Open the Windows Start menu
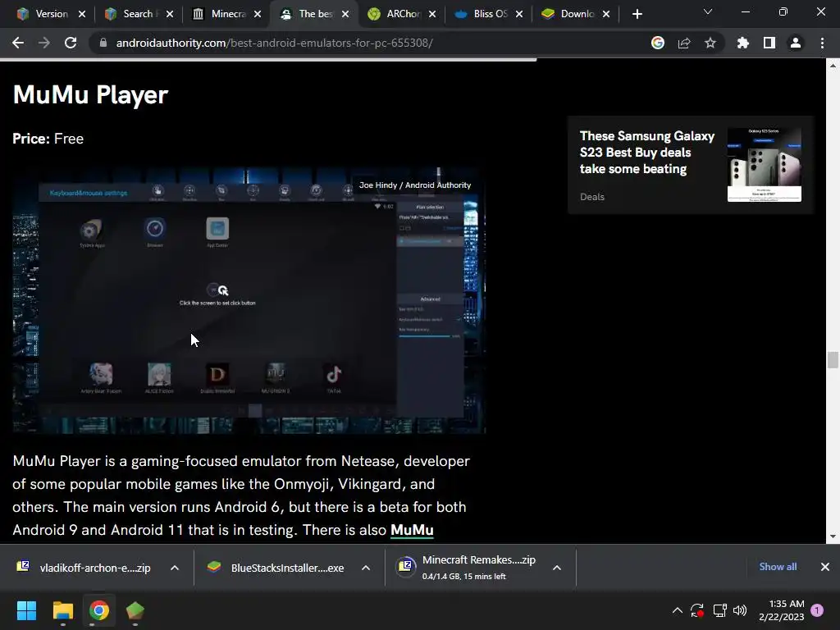The width and height of the screenshot is (840, 630). [26, 610]
